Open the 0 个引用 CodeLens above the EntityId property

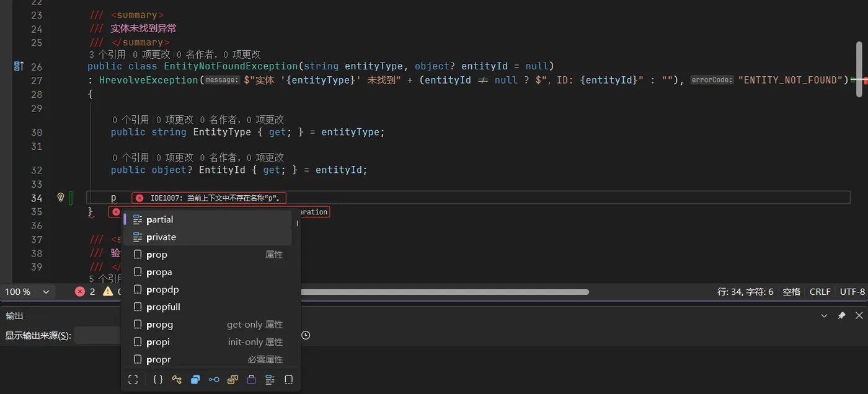(130, 157)
